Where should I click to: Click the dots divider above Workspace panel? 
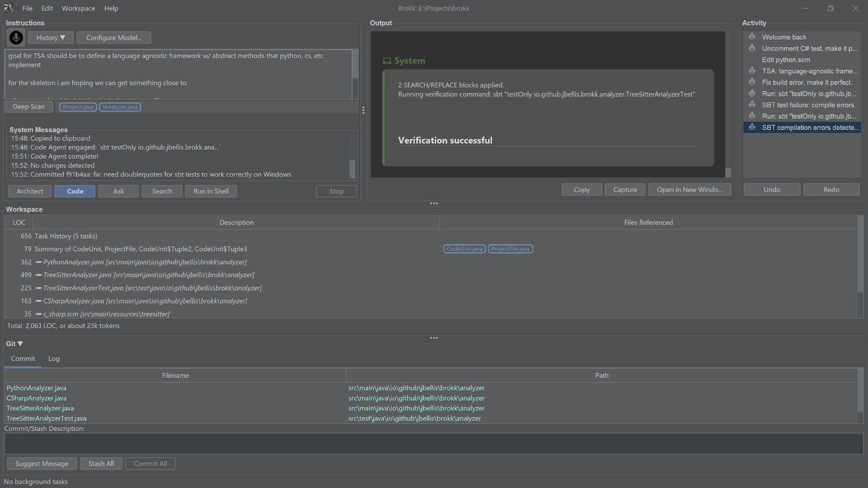pos(434,203)
